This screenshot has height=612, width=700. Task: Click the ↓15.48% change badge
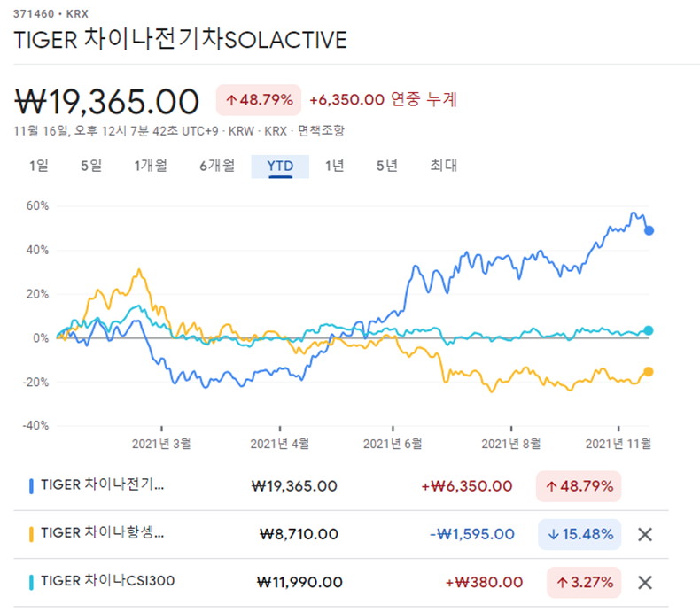579,534
